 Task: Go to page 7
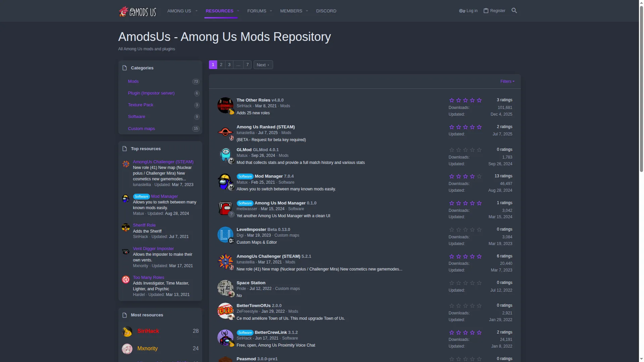point(247,65)
